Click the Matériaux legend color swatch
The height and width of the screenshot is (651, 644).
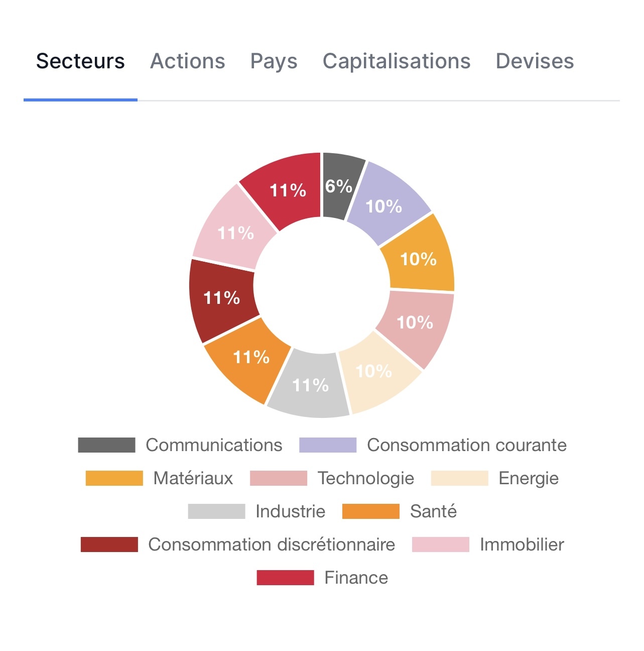pos(114,478)
